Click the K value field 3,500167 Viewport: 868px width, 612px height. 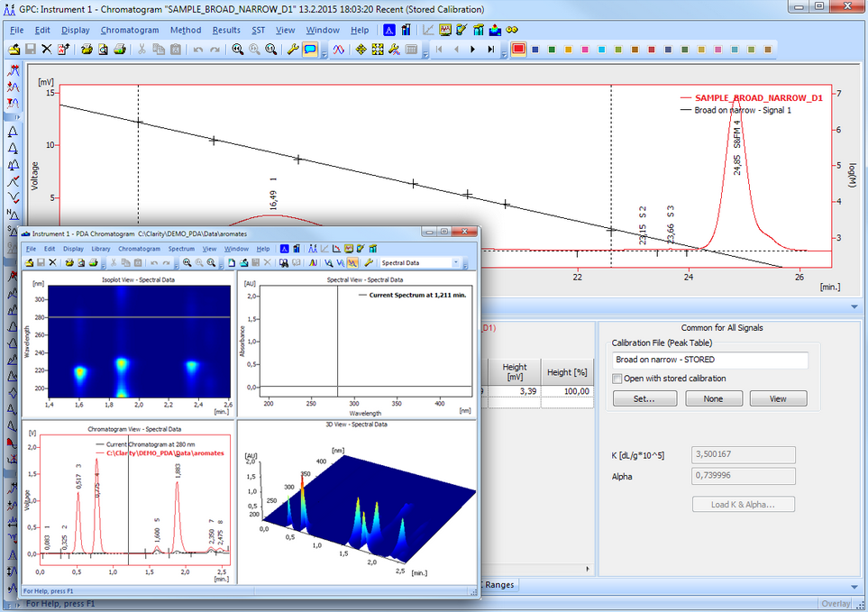click(743, 454)
